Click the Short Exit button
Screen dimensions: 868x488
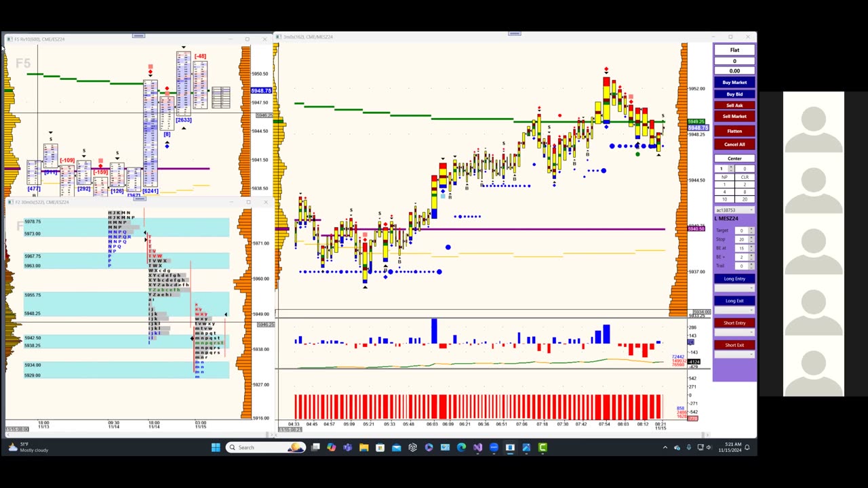pyautogui.click(x=734, y=345)
